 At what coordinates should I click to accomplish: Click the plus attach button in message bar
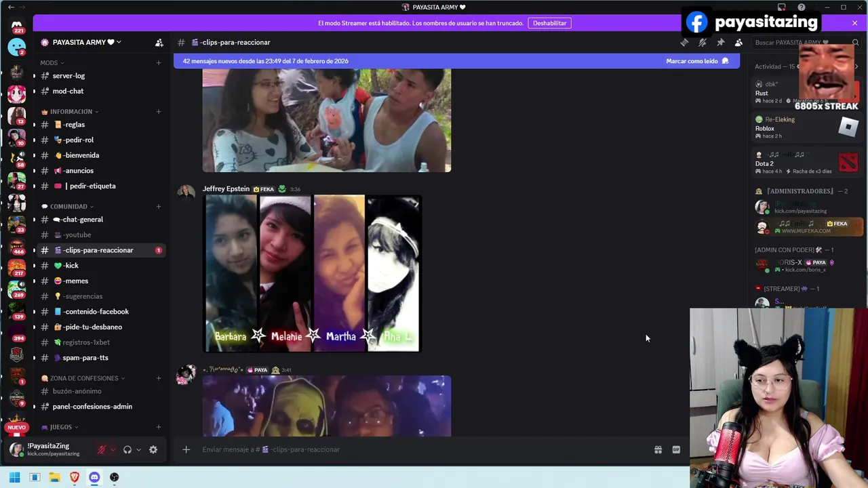coord(186,449)
